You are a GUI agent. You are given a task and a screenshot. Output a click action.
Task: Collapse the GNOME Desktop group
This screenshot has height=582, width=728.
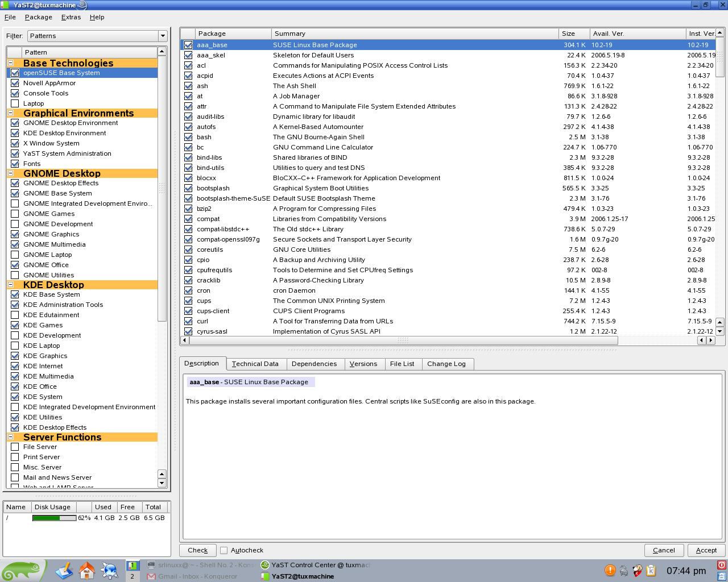11,173
